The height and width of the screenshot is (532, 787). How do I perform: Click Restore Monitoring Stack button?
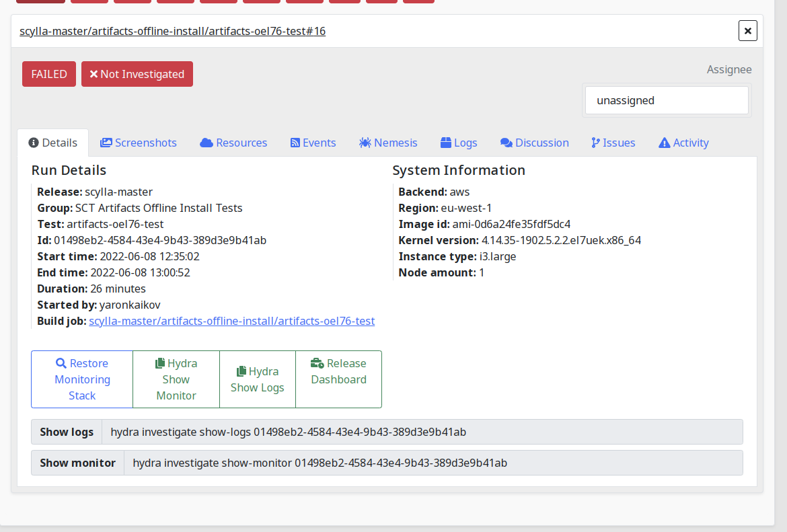[x=82, y=379]
